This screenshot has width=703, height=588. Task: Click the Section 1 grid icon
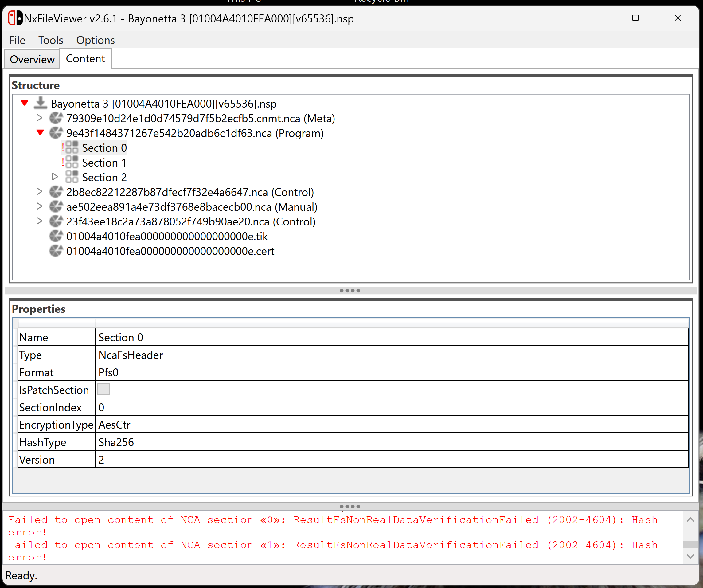click(x=72, y=163)
